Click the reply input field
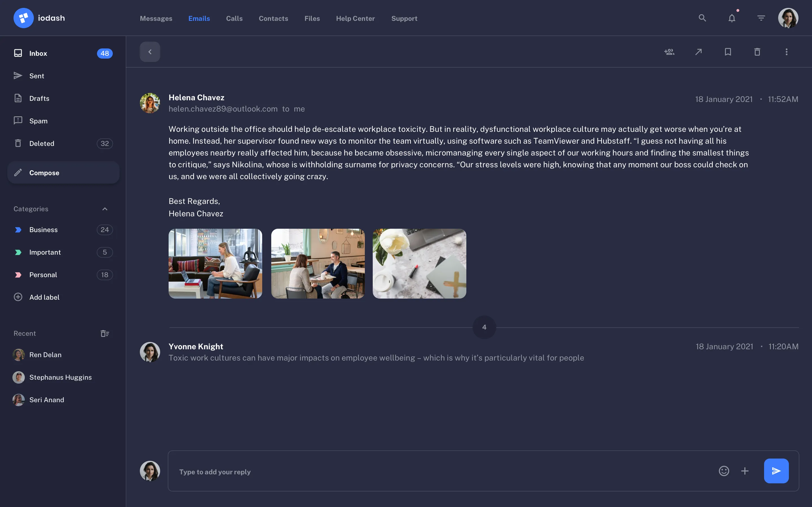Screen dimensions: 812x507 pyautogui.click(x=403, y=471)
